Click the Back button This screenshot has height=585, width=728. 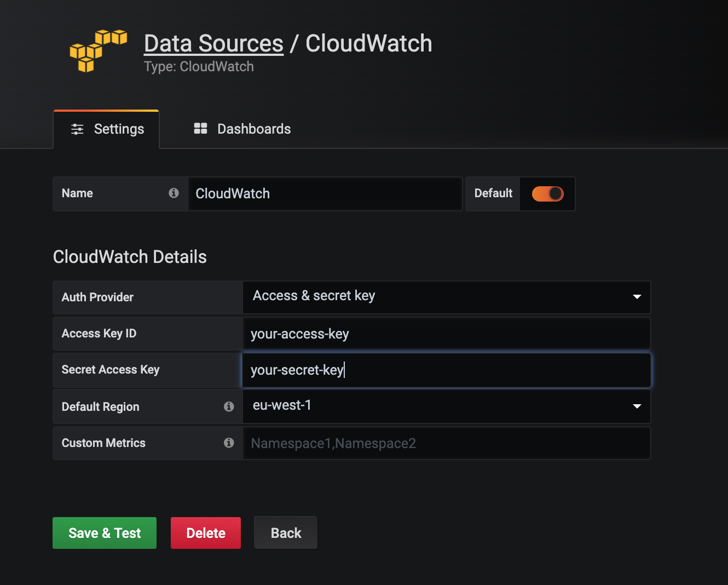coord(286,533)
